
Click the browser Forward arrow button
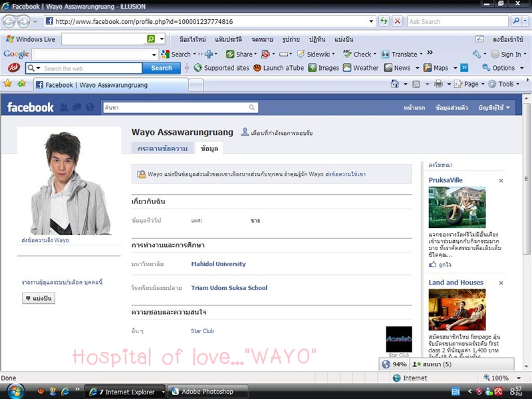tap(23, 22)
